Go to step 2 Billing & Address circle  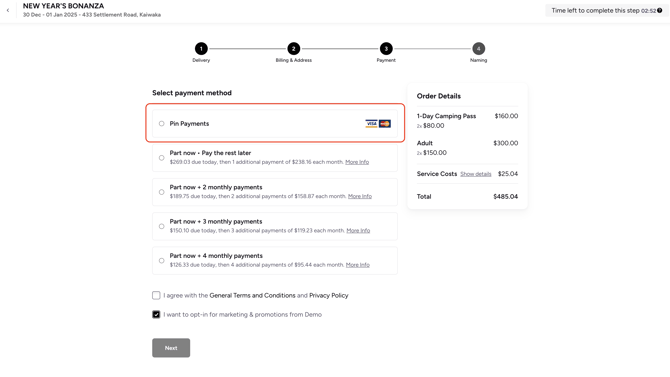click(294, 49)
